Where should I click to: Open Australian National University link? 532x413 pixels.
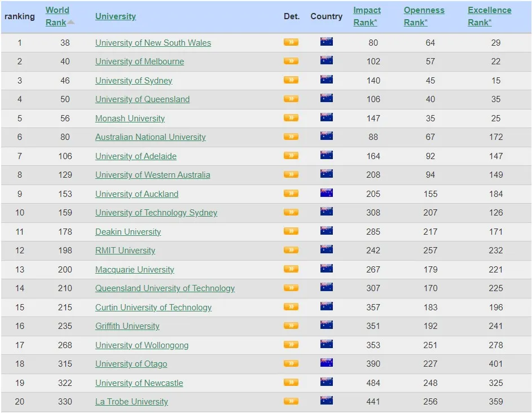click(150, 137)
